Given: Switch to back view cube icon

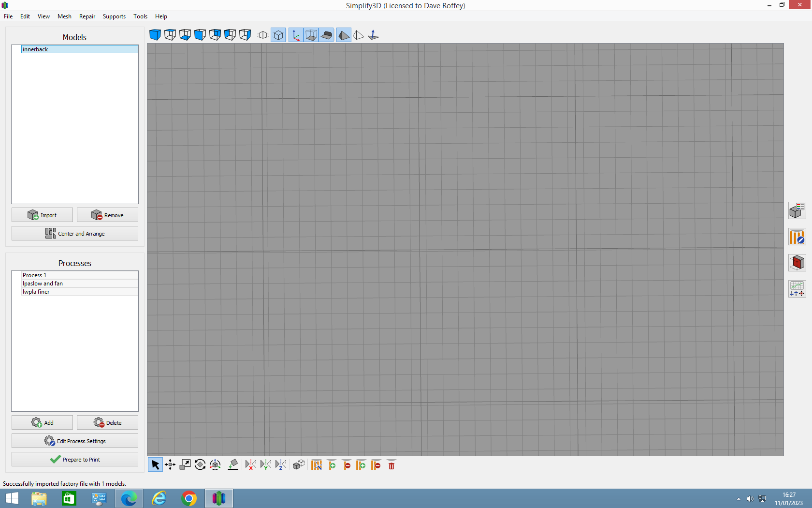Looking at the screenshot, I should point(215,35).
